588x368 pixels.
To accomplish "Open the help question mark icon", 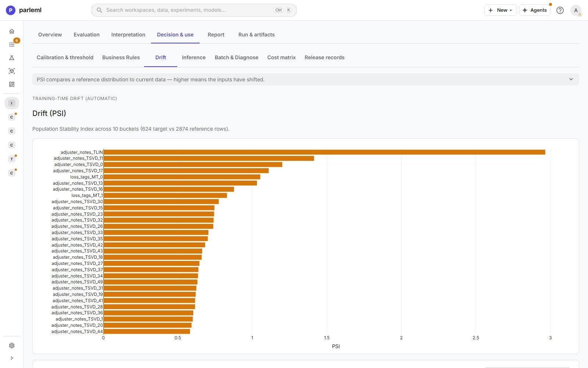I will coord(560,10).
